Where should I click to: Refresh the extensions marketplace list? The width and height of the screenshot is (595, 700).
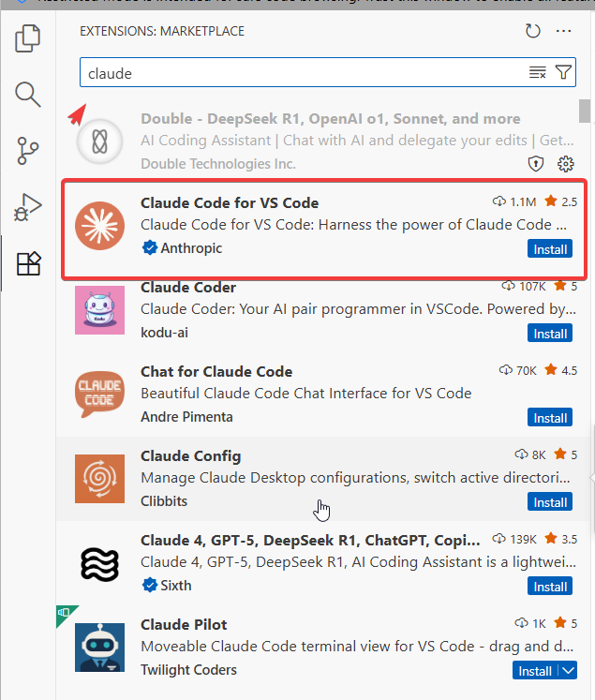coord(533,31)
